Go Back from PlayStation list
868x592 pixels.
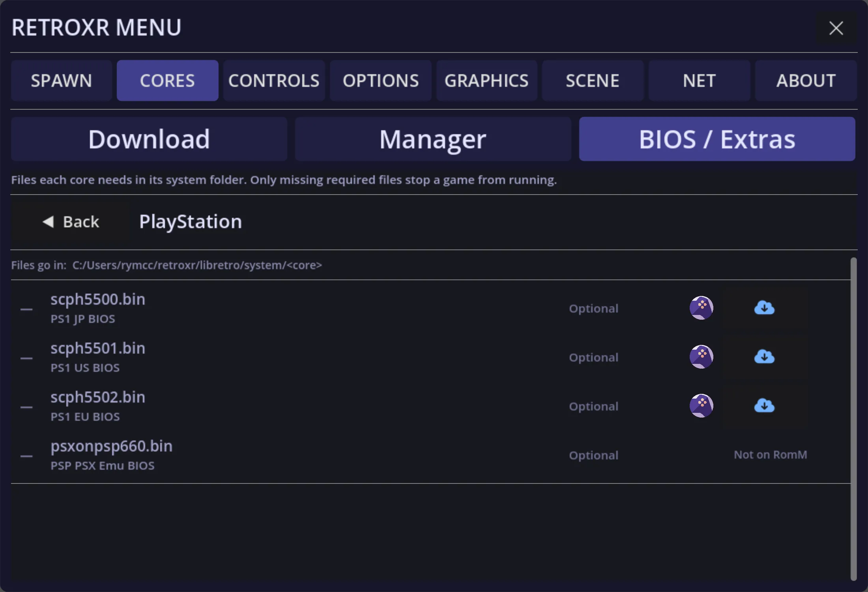click(x=70, y=221)
